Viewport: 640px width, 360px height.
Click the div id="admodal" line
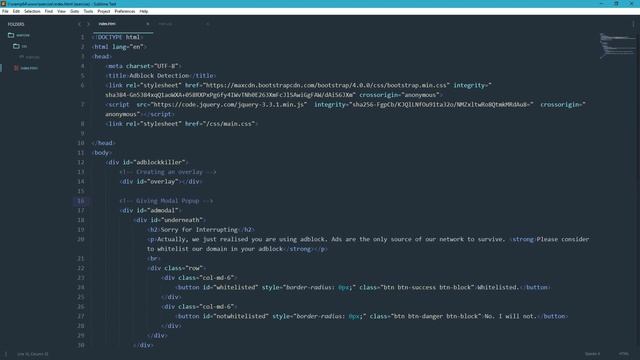tap(150, 211)
